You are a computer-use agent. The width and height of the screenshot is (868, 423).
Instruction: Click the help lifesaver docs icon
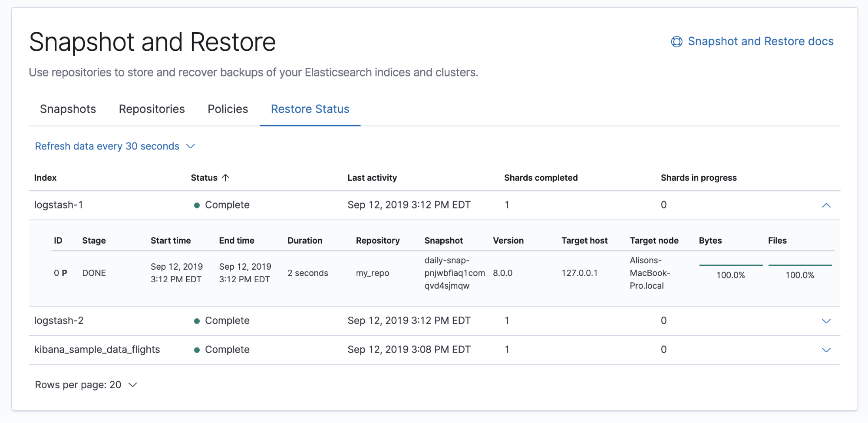pyautogui.click(x=677, y=42)
